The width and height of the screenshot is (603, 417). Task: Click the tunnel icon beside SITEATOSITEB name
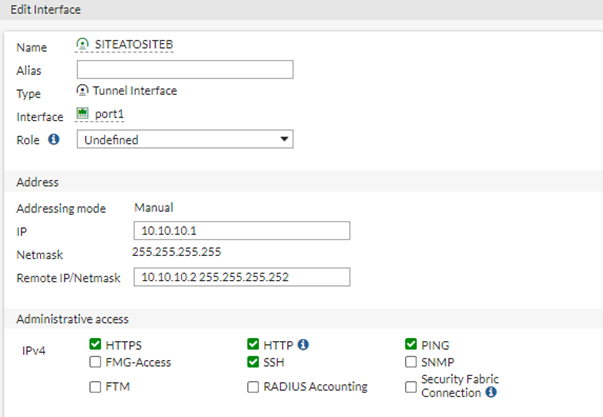click(83, 46)
